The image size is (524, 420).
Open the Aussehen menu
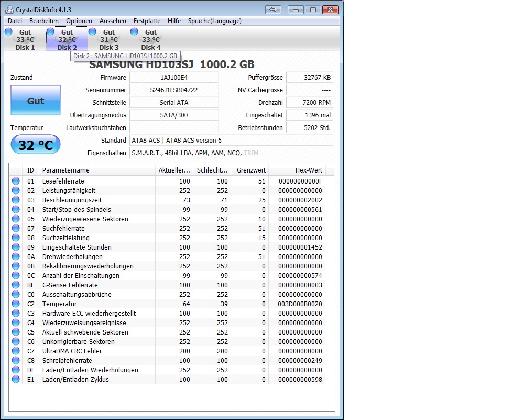coord(113,21)
